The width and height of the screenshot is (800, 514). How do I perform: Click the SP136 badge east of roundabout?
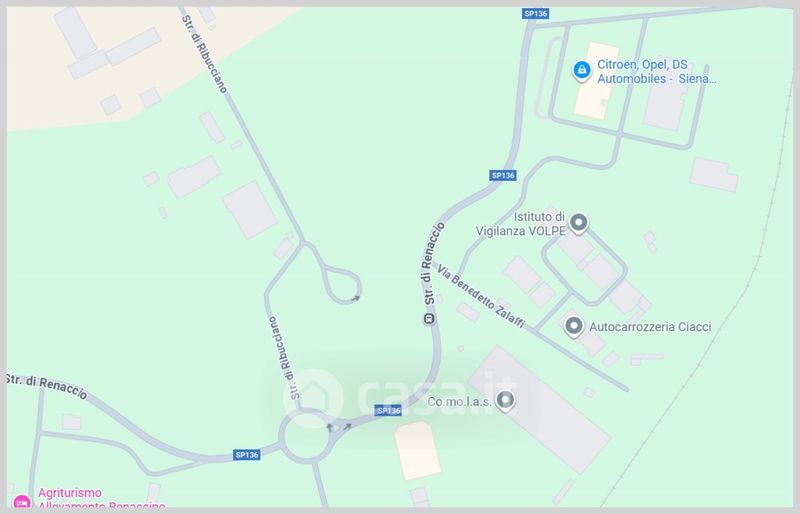pyautogui.click(x=388, y=410)
